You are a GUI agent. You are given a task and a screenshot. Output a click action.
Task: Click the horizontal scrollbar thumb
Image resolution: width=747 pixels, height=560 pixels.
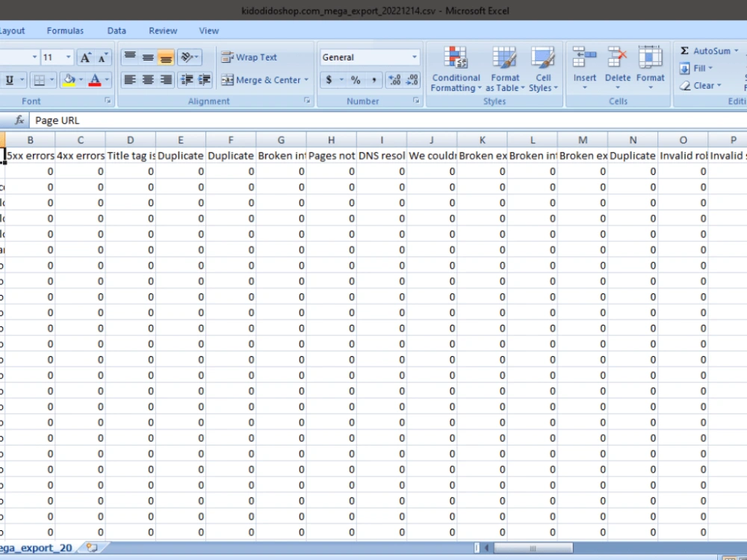tap(533, 548)
